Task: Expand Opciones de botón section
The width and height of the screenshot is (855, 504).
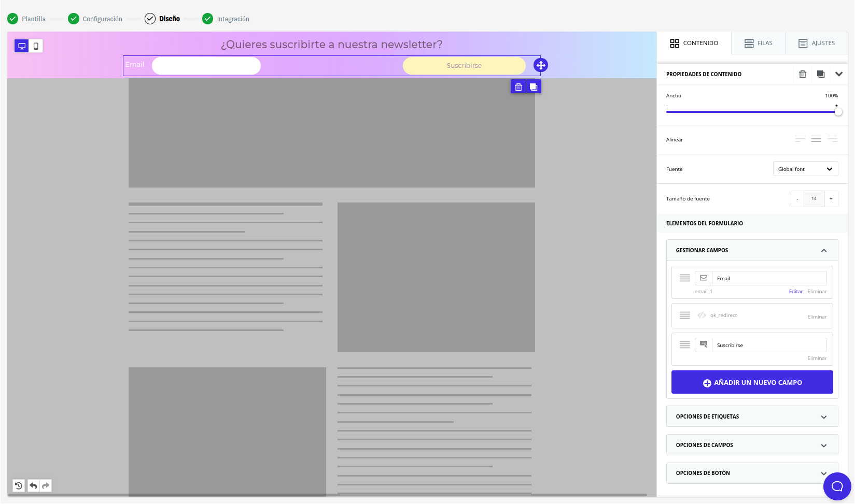Action: pyautogui.click(x=752, y=473)
